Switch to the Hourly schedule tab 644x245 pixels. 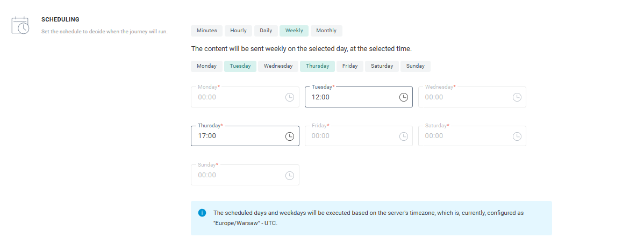coord(238,31)
